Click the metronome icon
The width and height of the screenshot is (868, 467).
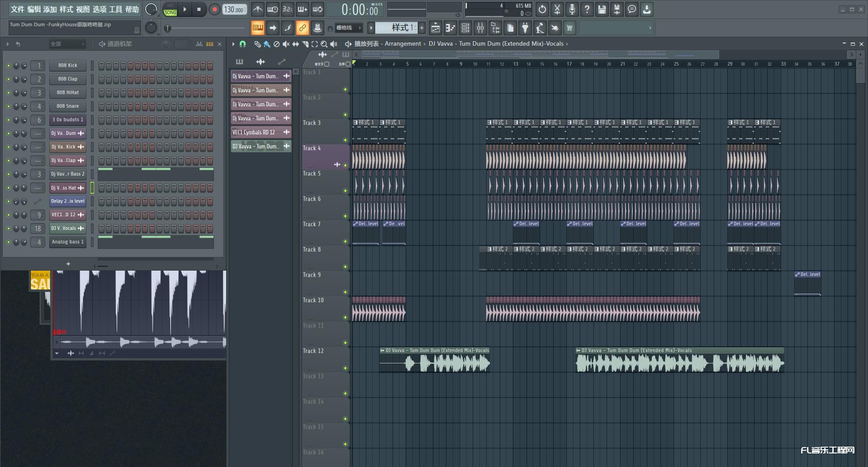coord(258,9)
